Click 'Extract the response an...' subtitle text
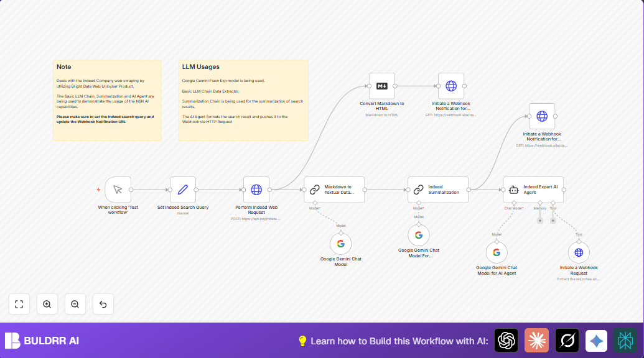The height and width of the screenshot is (358, 644). tap(578, 279)
